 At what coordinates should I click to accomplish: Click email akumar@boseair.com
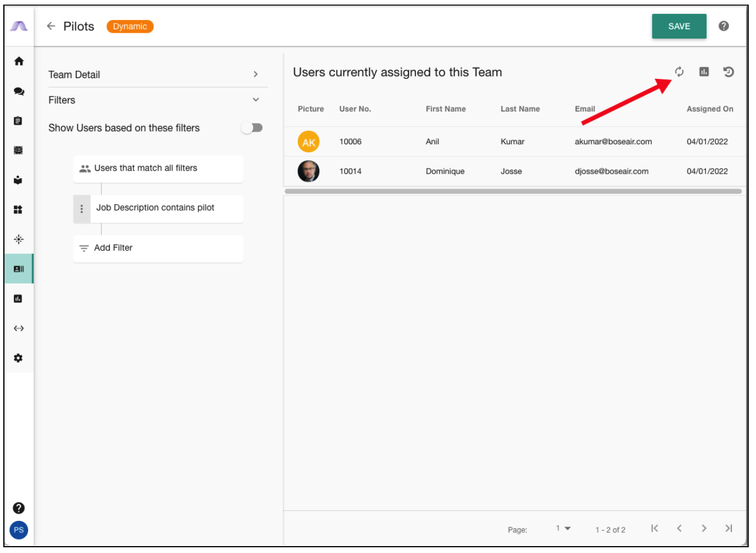click(x=613, y=142)
